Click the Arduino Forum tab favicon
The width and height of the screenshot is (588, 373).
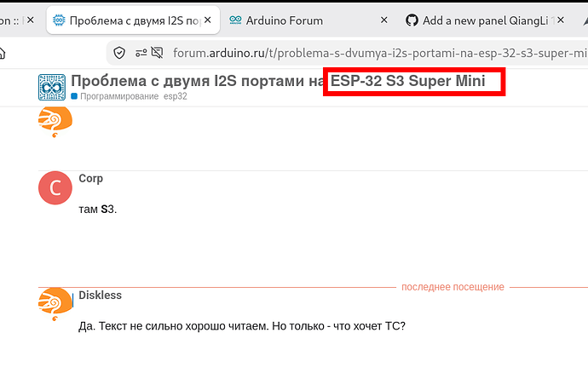(x=235, y=20)
